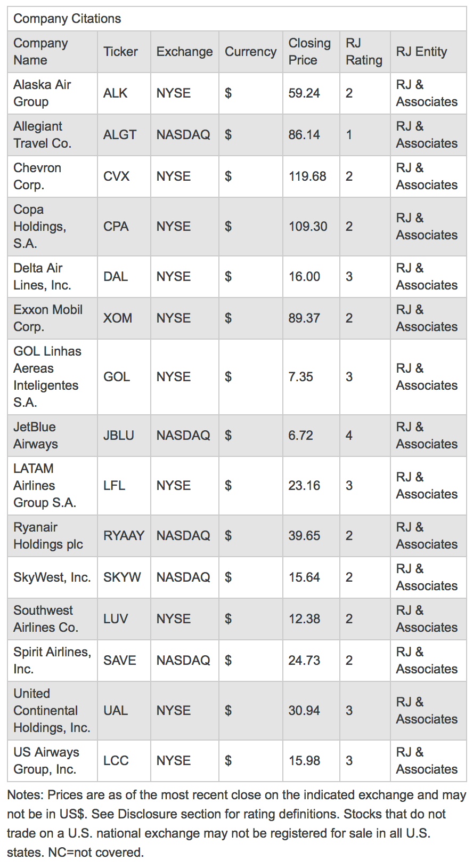The height and width of the screenshot is (868, 473).
Task: Click the RYAAY ticker cell
Action: pyautogui.click(x=124, y=536)
